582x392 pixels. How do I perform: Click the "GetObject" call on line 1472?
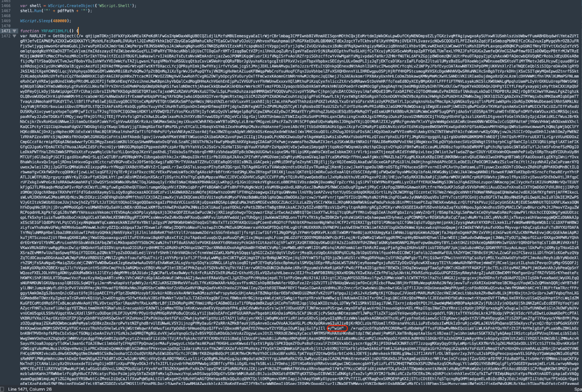[x=63, y=36]
